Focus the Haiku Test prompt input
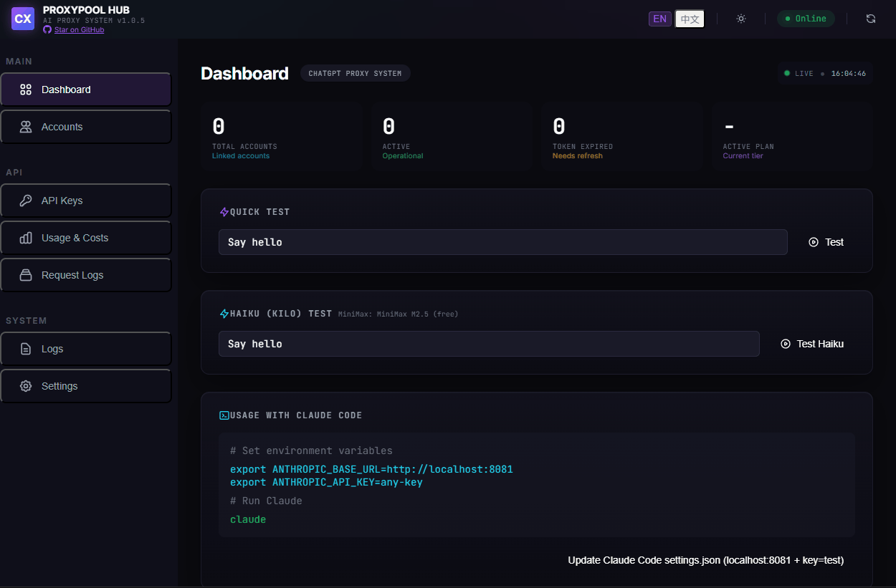Screen dimensions: 896x588 point(489,344)
